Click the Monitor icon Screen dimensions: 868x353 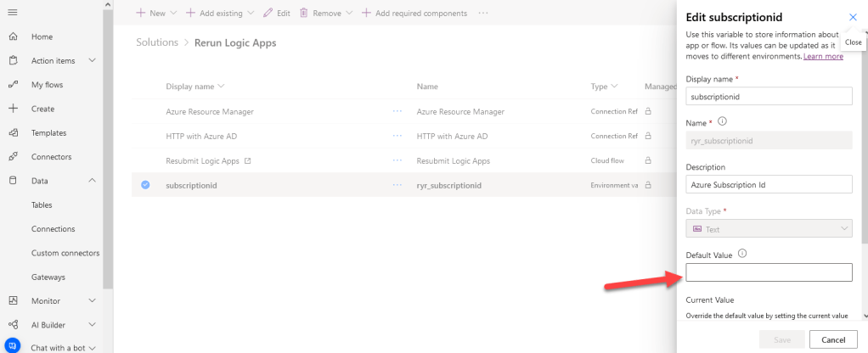click(14, 300)
